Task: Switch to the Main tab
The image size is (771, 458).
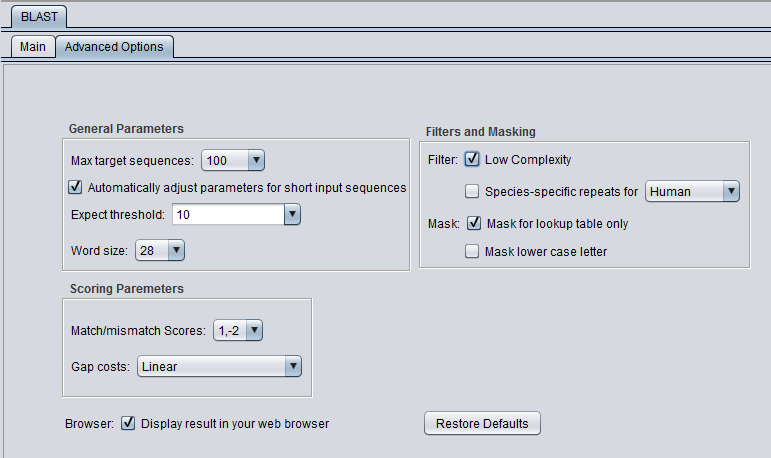Action: [33, 47]
